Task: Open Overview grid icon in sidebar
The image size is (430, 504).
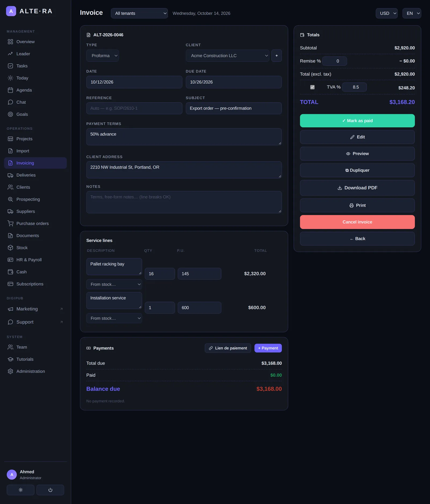Action: click(x=10, y=42)
